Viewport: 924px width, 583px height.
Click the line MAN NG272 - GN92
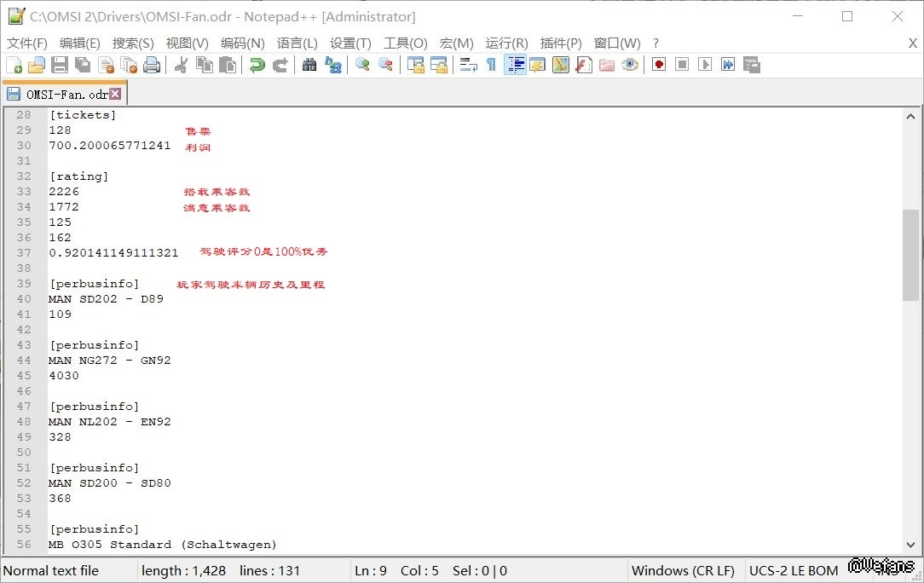click(110, 361)
